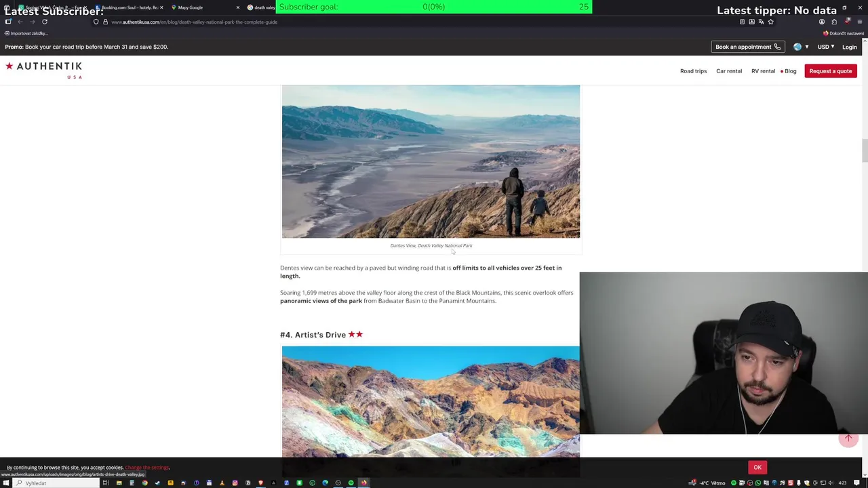Toggle reader view in address bar
Image resolution: width=868 pixels, height=488 pixels.
point(742,22)
